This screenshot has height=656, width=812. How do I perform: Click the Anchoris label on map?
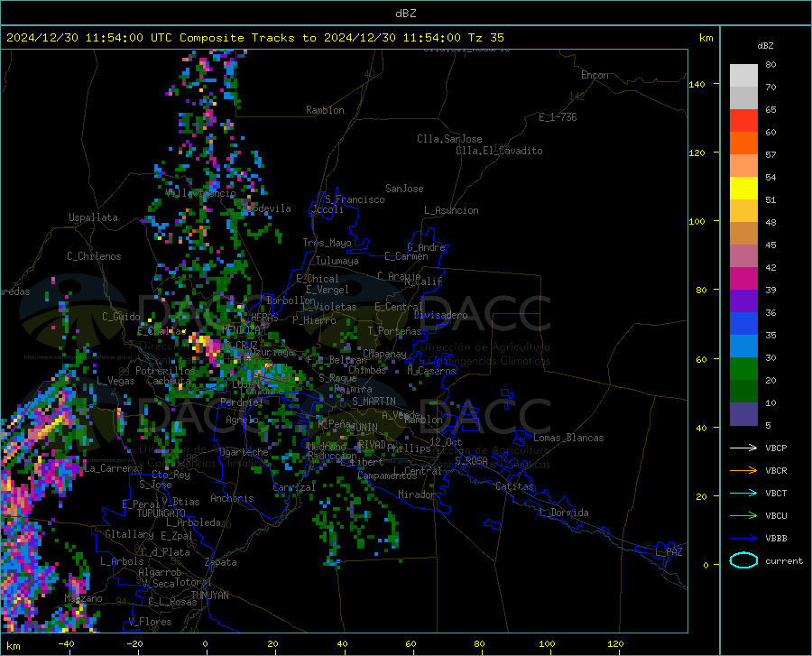click(232, 498)
